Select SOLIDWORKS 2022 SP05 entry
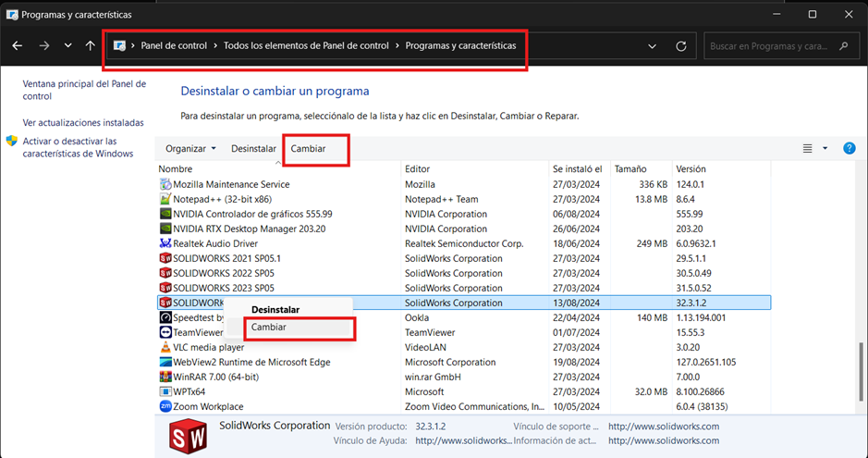 click(x=224, y=273)
